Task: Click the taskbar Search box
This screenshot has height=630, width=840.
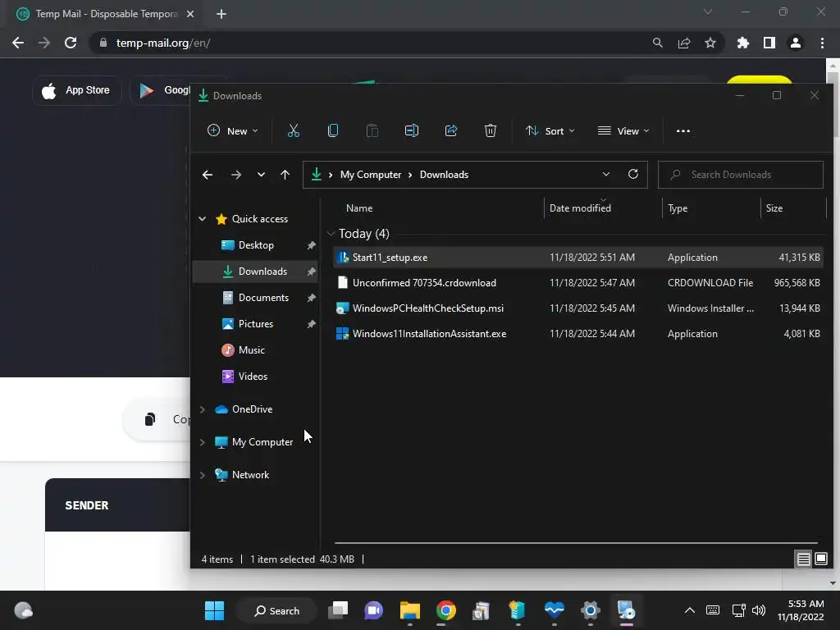Action: coord(276,610)
